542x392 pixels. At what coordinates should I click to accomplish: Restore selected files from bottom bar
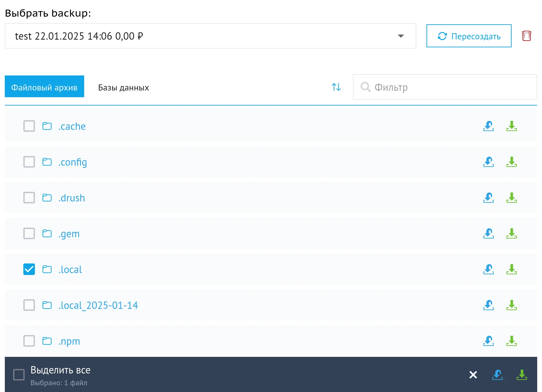pos(497,375)
